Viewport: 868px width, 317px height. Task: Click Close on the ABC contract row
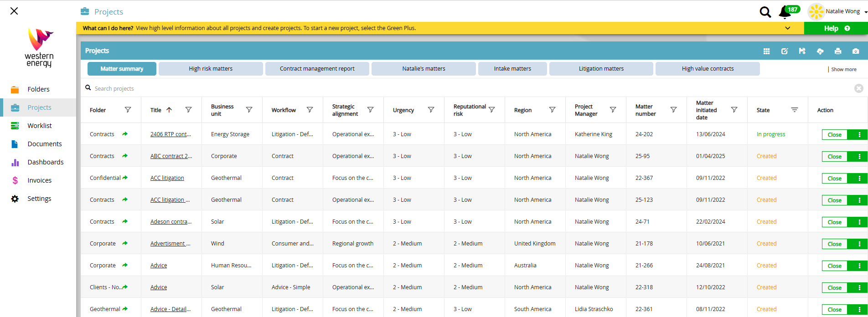pyautogui.click(x=834, y=157)
